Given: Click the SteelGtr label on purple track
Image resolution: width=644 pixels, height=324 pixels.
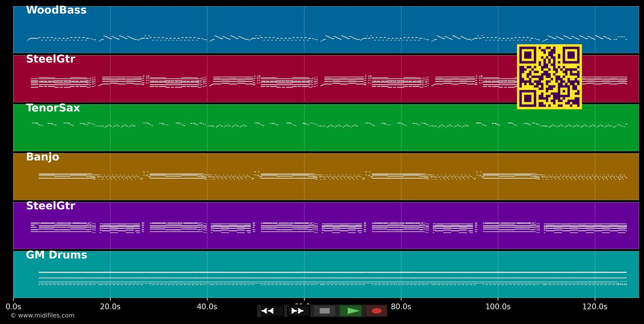Looking at the screenshot, I should click(50, 206).
